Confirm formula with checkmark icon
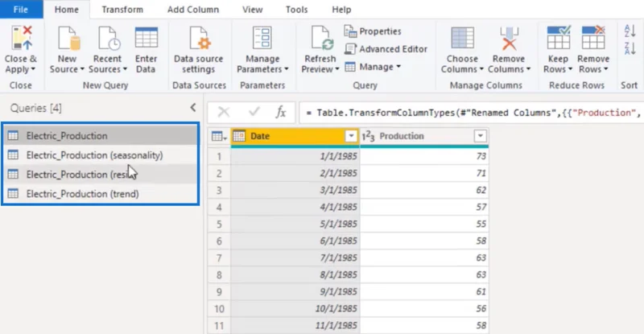The image size is (644, 334). coord(254,112)
